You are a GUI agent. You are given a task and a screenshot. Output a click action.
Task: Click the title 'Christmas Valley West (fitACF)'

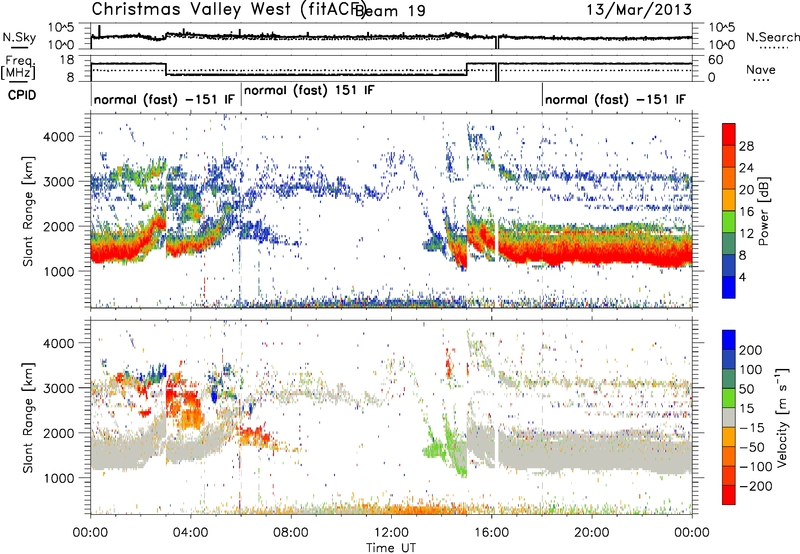229,9
